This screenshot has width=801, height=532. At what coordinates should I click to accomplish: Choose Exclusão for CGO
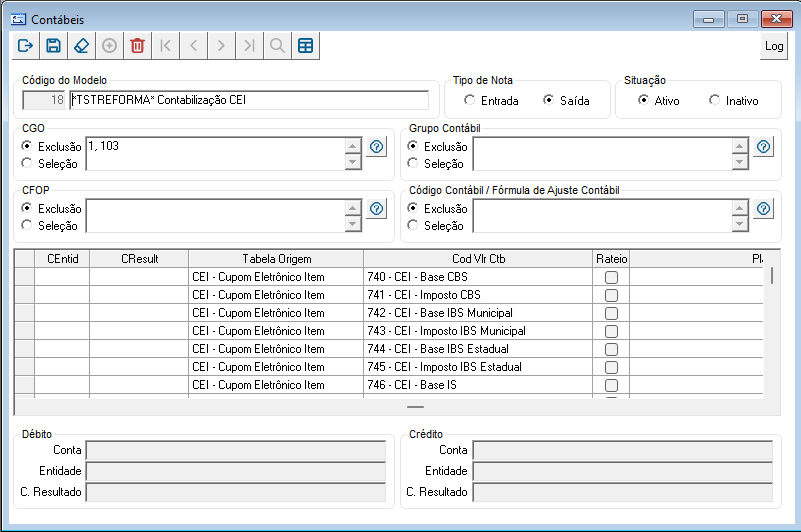pyautogui.click(x=51, y=147)
